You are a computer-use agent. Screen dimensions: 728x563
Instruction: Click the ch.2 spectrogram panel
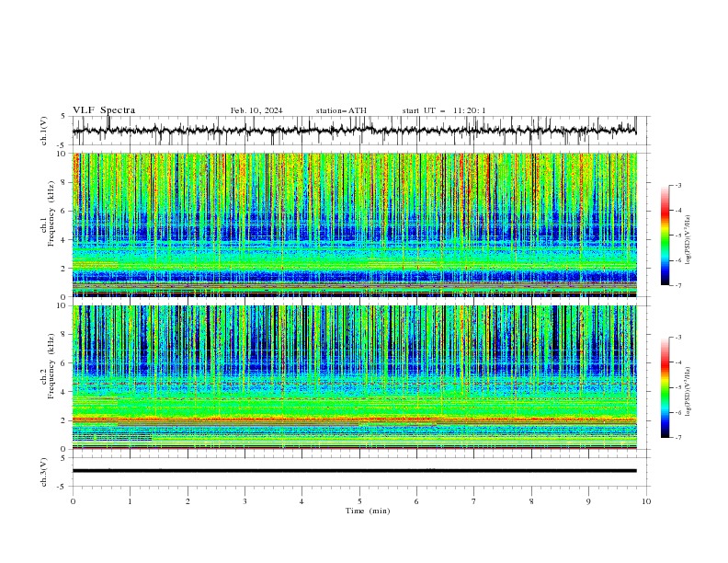[354, 377]
